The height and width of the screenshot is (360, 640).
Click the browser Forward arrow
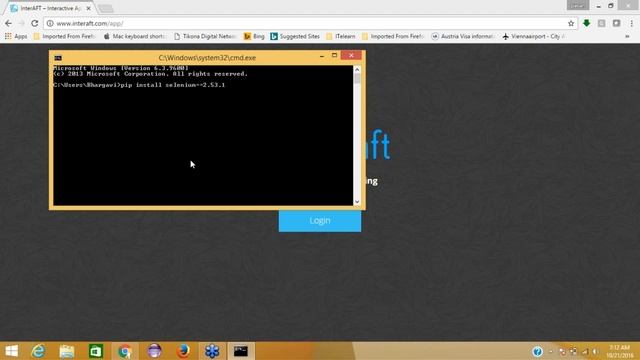point(21,23)
